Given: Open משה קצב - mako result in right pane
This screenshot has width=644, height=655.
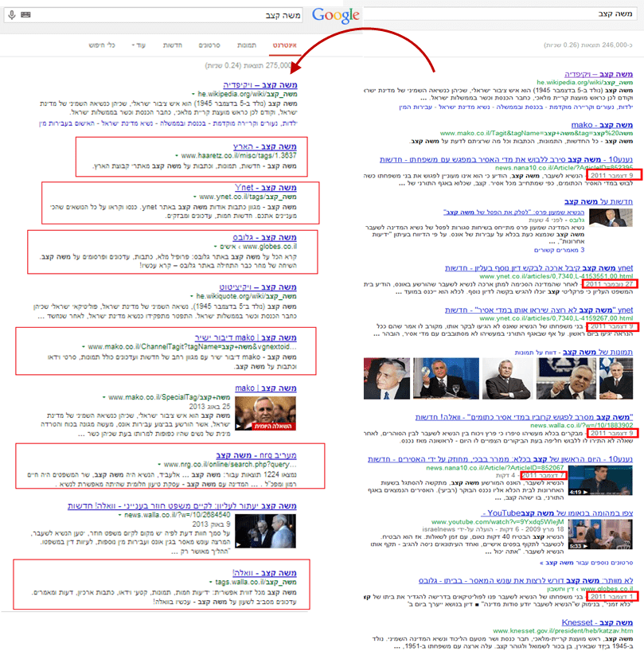Looking at the screenshot, I should click(x=602, y=125).
